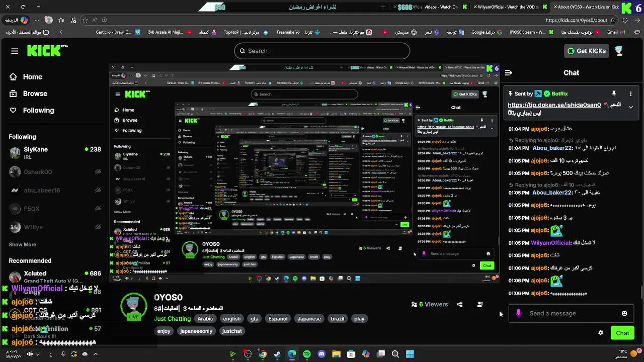Open the emoji picker in chat
The image size is (644, 362).
[624, 313]
